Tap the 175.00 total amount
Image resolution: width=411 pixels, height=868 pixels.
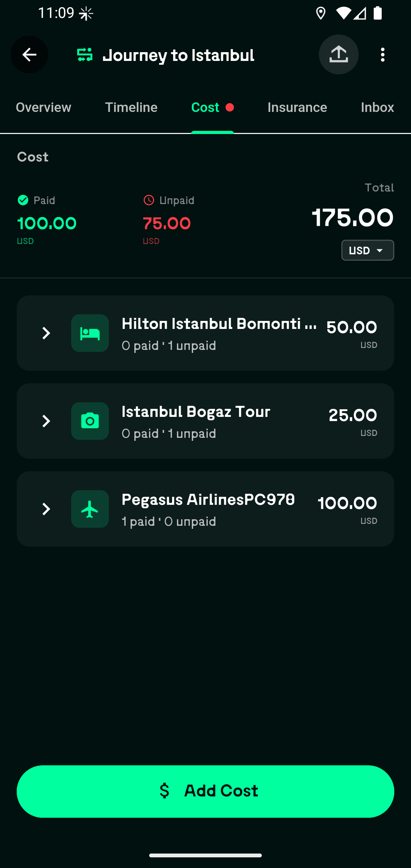[352, 218]
